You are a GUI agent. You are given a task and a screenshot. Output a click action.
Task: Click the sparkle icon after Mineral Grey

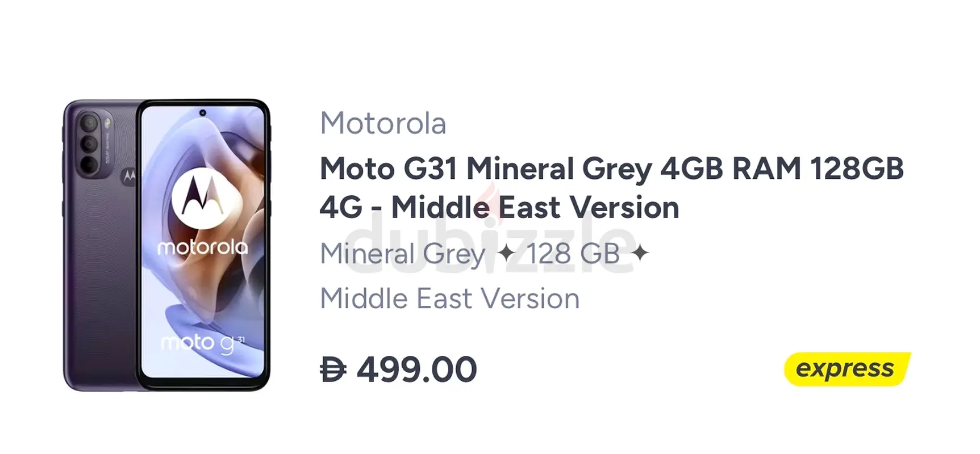tap(506, 253)
